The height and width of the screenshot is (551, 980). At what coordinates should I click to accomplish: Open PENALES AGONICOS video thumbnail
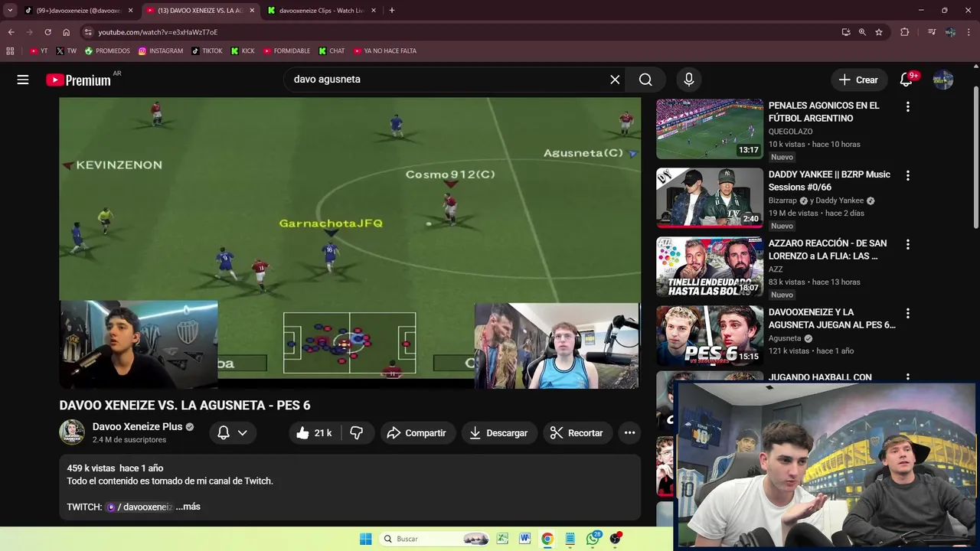[710, 129]
